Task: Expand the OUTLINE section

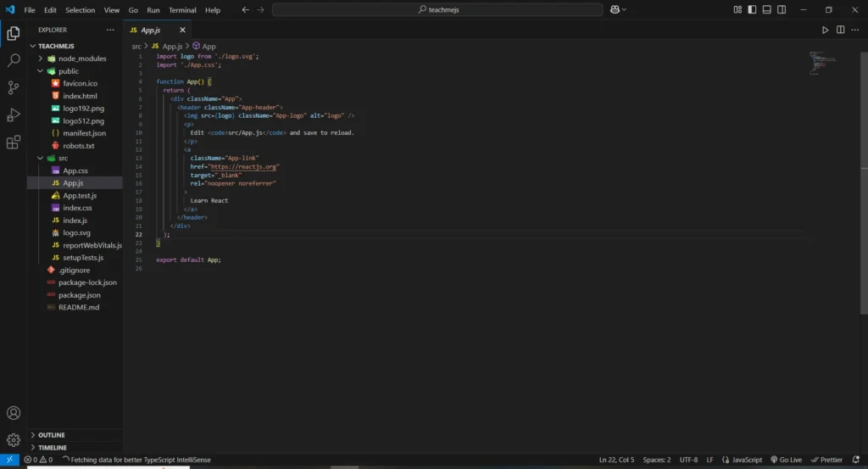Action: click(x=33, y=435)
